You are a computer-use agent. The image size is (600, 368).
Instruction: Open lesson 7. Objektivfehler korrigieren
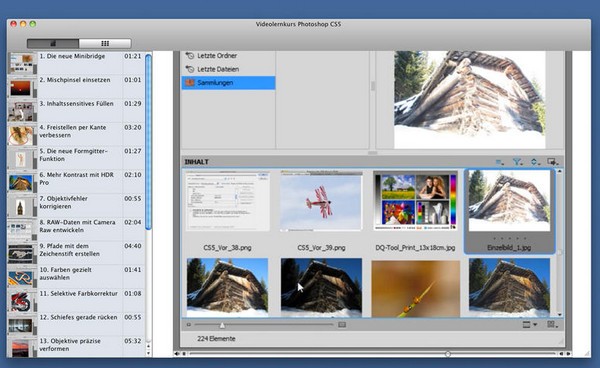(x=76, y=205)
